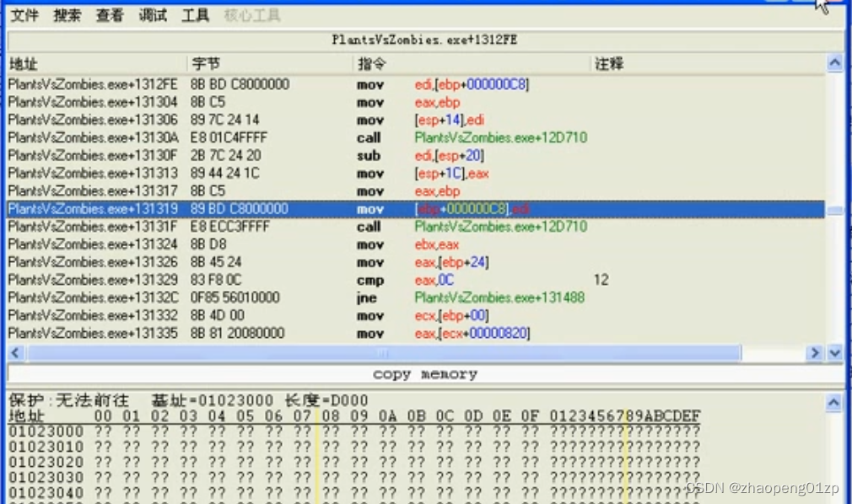852x504 pixels.
Task: Click jump target PlantsVsZombies.exe+131488
Action: click(x=499, y=298)
